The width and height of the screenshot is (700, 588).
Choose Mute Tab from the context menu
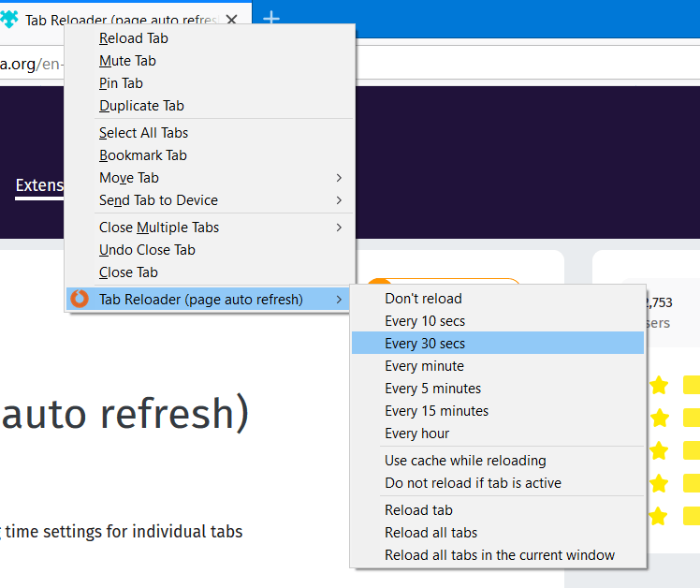[x=127, y=61]
